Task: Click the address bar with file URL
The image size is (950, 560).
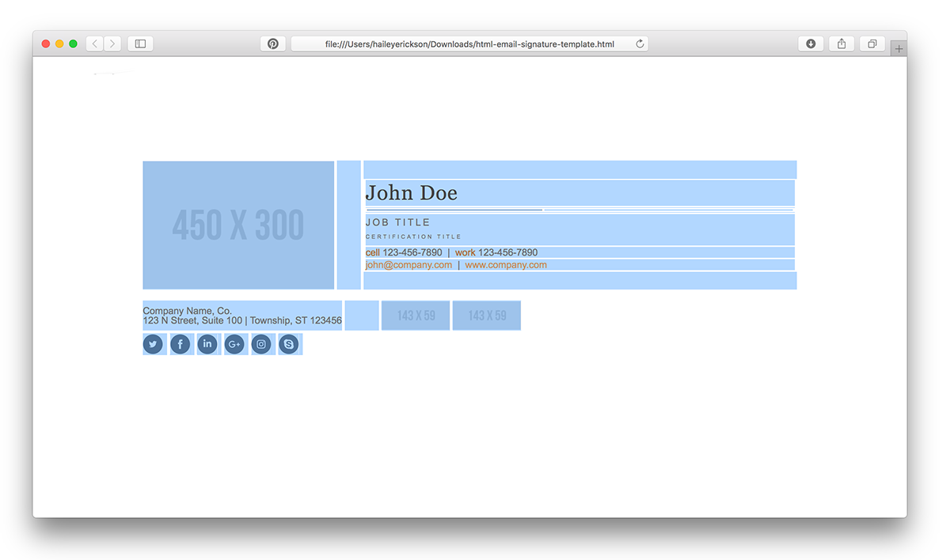Action: click(x=469, y=44)
